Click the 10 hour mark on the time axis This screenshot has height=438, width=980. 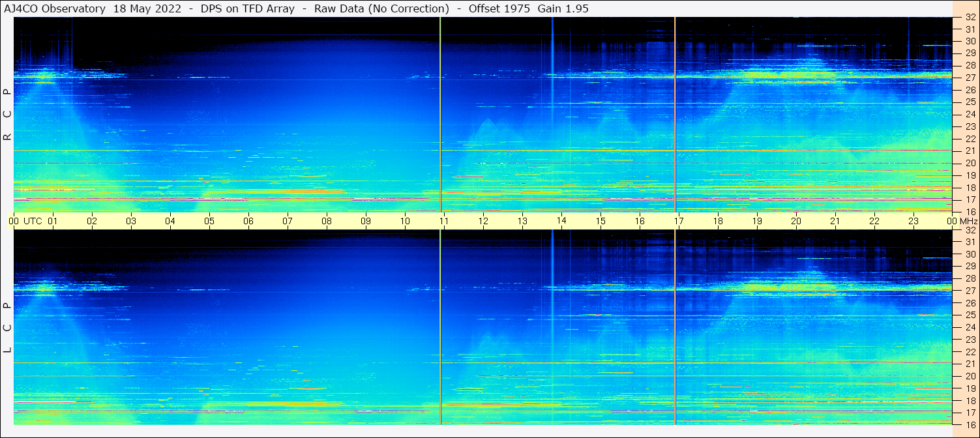tap(405, 221)
